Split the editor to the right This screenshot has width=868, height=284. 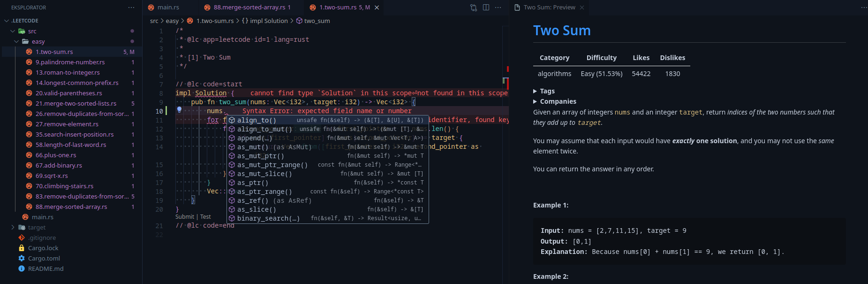486,8
